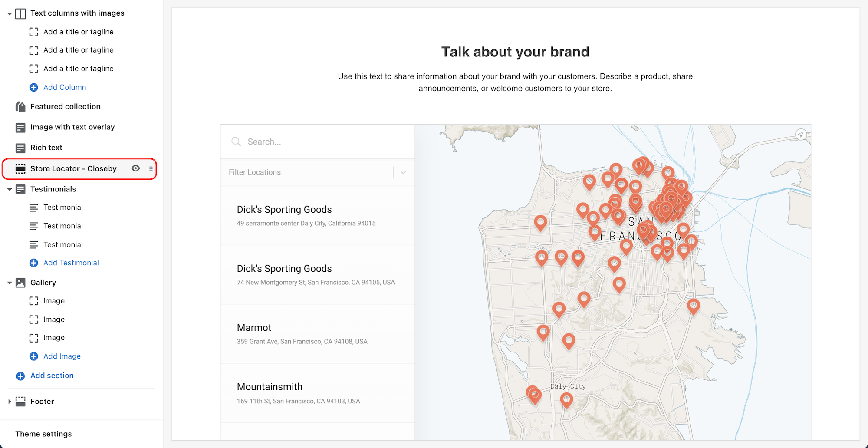Expand the Footer section
This screenshot has width=868, height=448.
pyautogui.click(x=10, y=402)
